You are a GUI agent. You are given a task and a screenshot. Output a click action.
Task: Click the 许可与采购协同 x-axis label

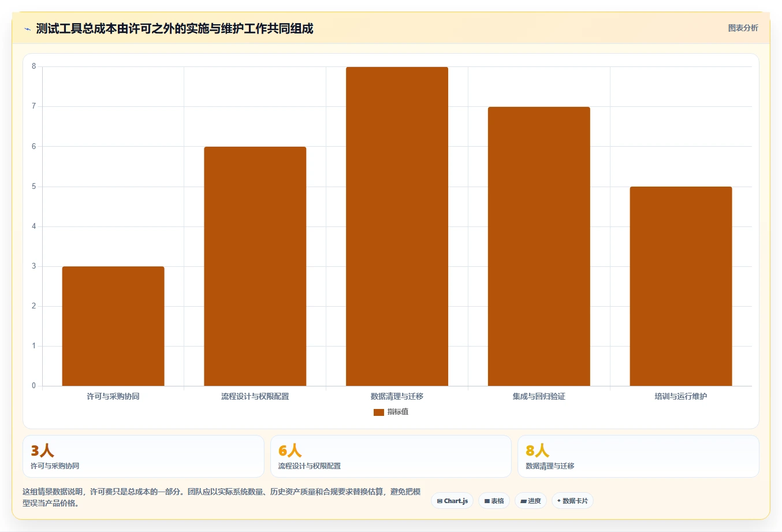[x=113, y=396]
